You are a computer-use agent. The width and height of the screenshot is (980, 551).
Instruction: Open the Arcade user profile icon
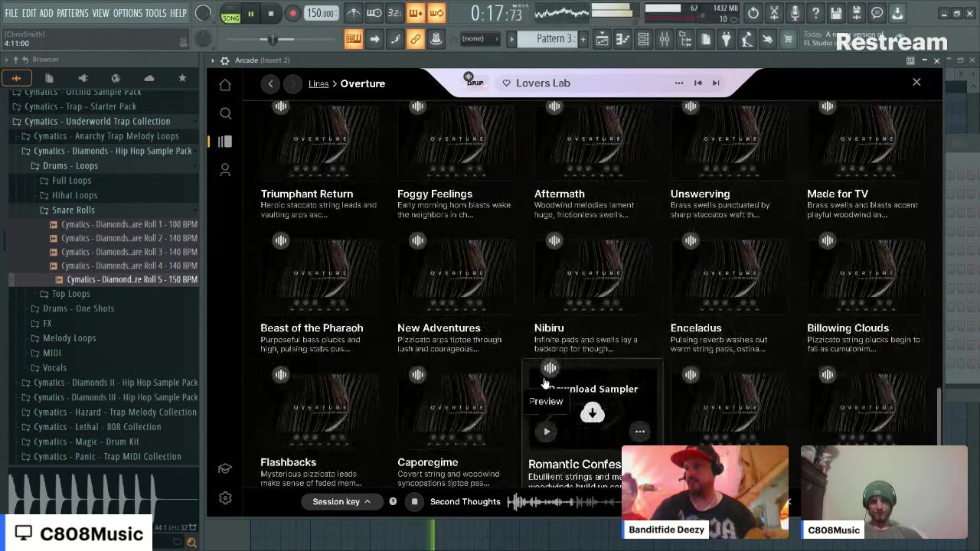(x=225, y=170)
